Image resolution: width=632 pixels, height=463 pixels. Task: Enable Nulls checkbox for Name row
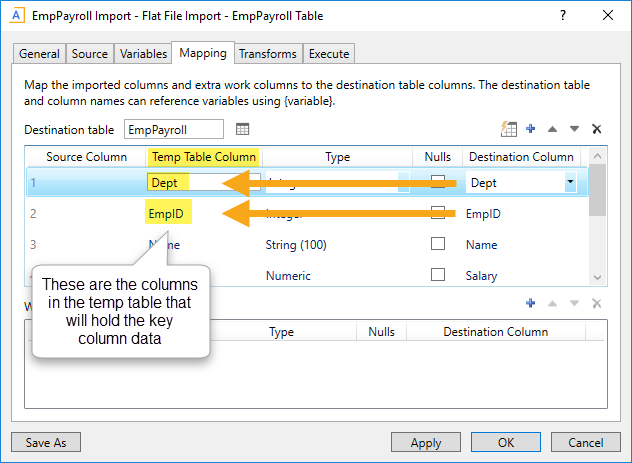(438, 244)
